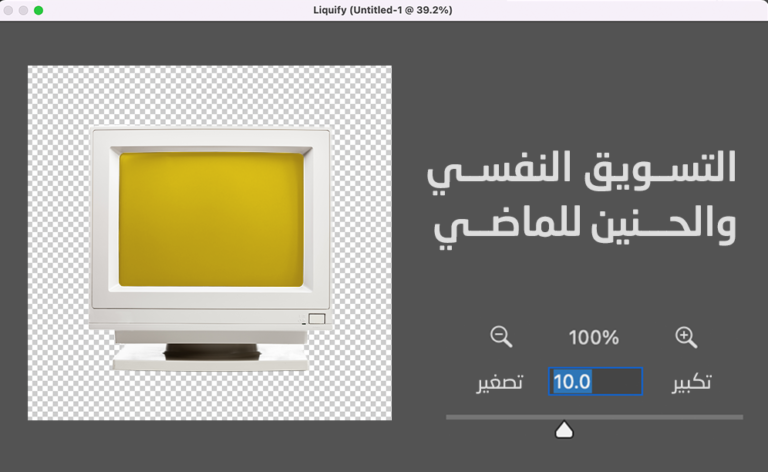Image resolution: width=768 pixels, height=472 pixels.
Task: Focus the 10.0 value input field
Action: pyautogui.click(x=595, y=382)
